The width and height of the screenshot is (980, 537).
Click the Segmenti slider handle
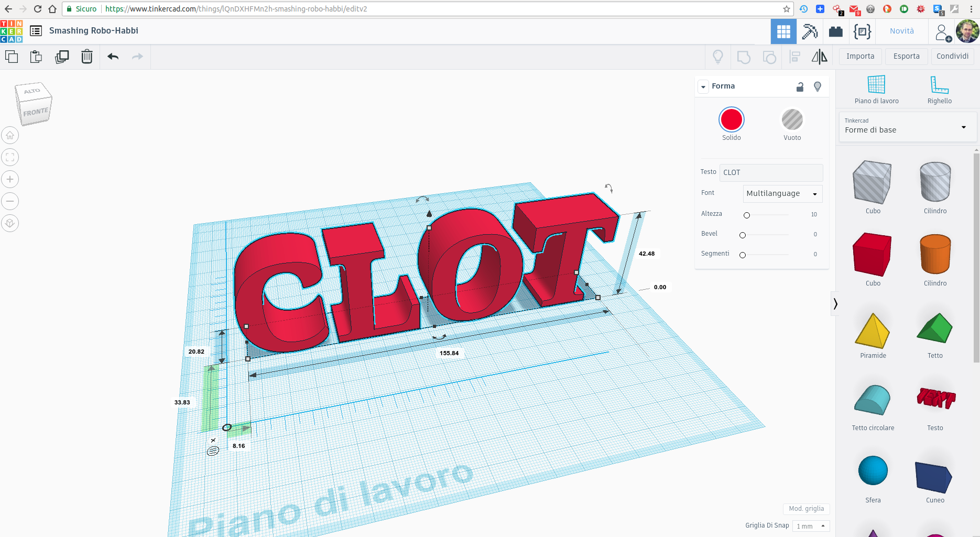coord(742,255)
